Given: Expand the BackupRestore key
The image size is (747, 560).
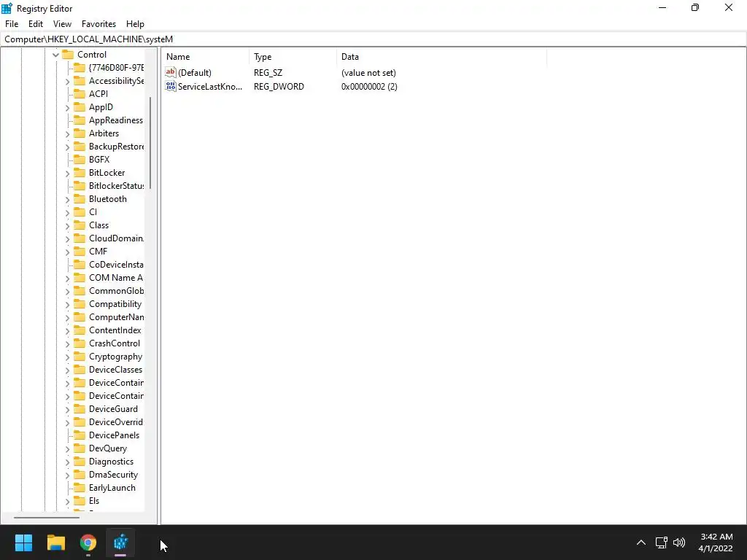Looking at the screenshot, I should pos(67,147).
